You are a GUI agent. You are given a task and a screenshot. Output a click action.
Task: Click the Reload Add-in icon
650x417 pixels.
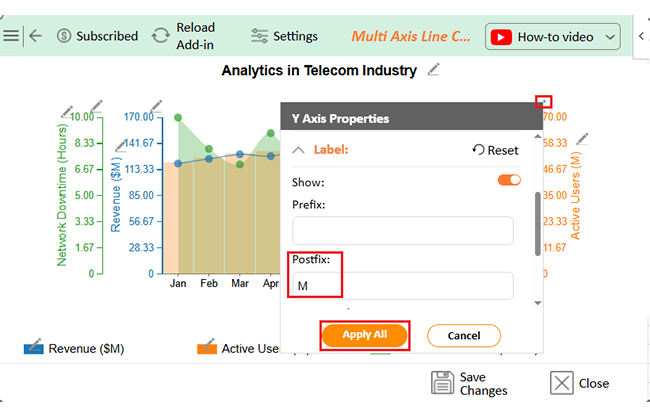[x=160, y=36]
